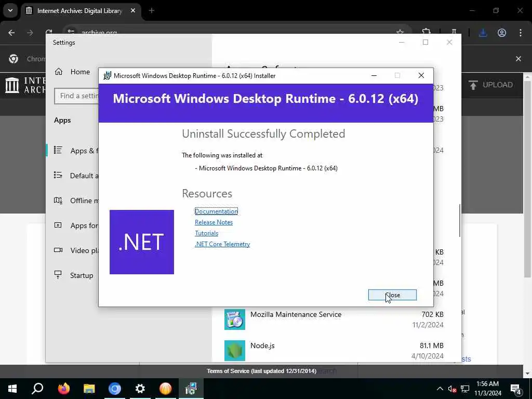Screen dimensions: 532x399
Task: Close the Desktop Runtime installer with Close button
Action: tap(392, 295)
